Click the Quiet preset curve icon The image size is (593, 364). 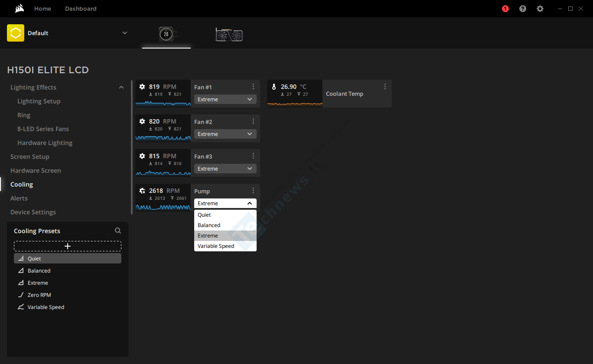point(21,258)
